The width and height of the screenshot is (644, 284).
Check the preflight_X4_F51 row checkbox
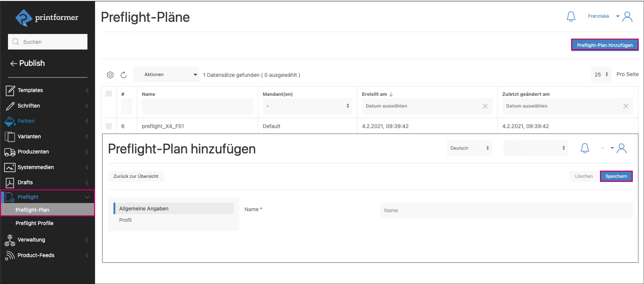pos(108,126)
